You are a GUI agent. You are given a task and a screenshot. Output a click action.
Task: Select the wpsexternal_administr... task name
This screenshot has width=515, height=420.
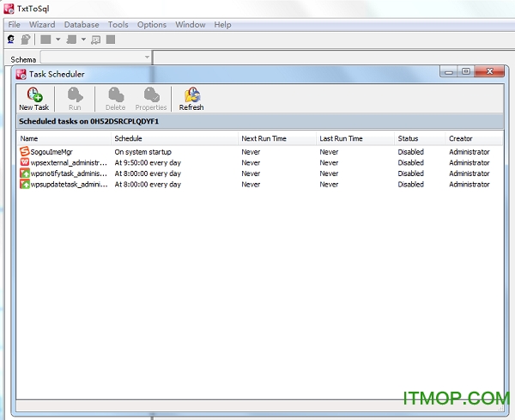(69, 162)
